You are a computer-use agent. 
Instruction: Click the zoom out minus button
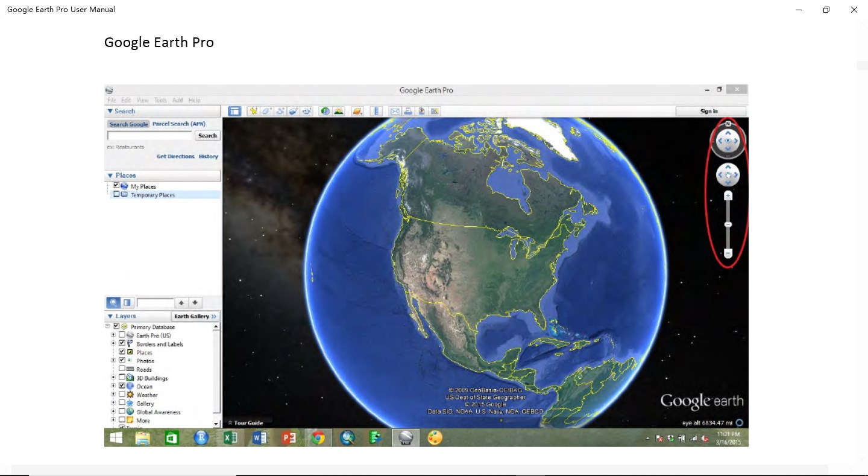pos(728,253)
